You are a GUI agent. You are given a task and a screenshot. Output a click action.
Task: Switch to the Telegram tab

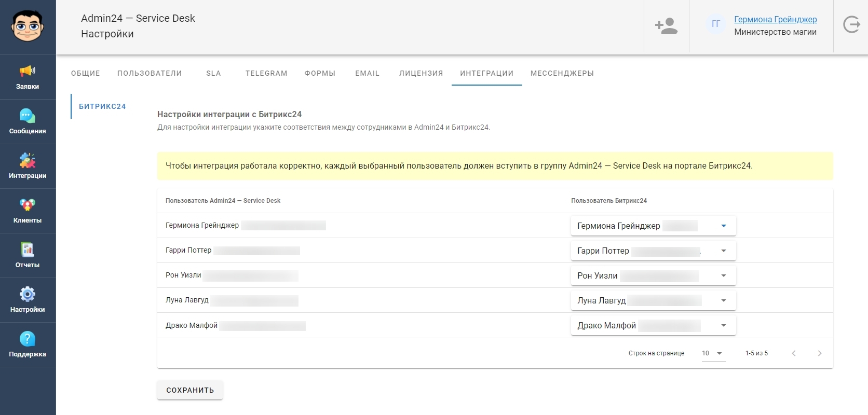coord(266,73)
